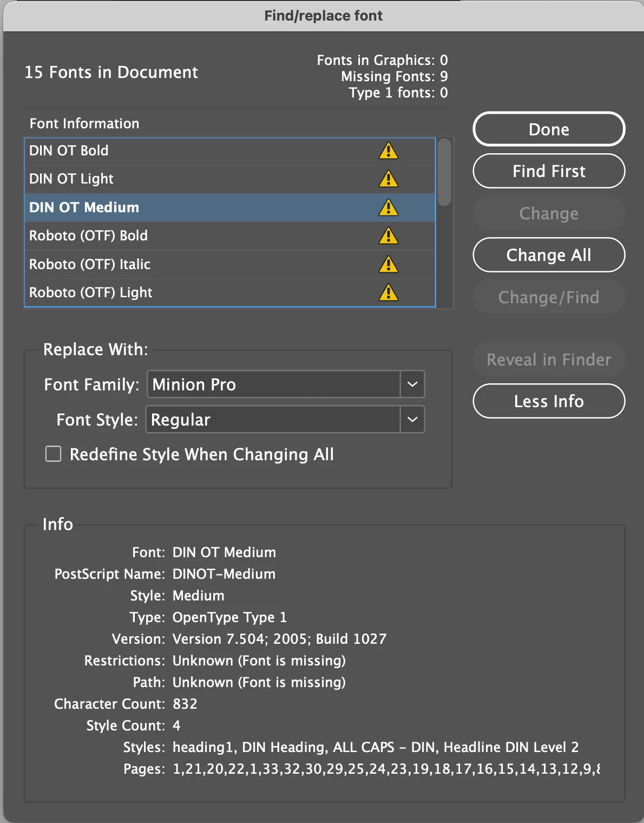The height and width of the screenshot is (823, 644).
Task: Select DIN OT Bold in font list
Action: (230, 151)
